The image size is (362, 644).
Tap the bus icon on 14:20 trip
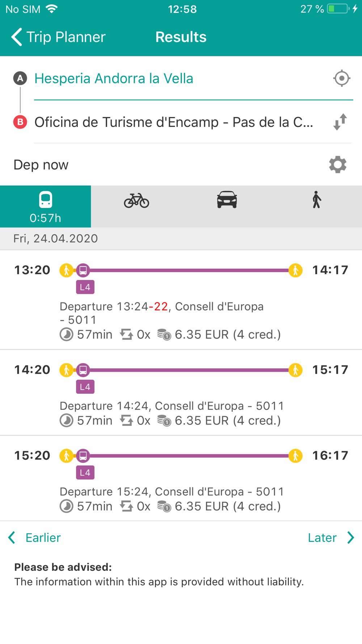pyautogui.click(x=83, y=370)
